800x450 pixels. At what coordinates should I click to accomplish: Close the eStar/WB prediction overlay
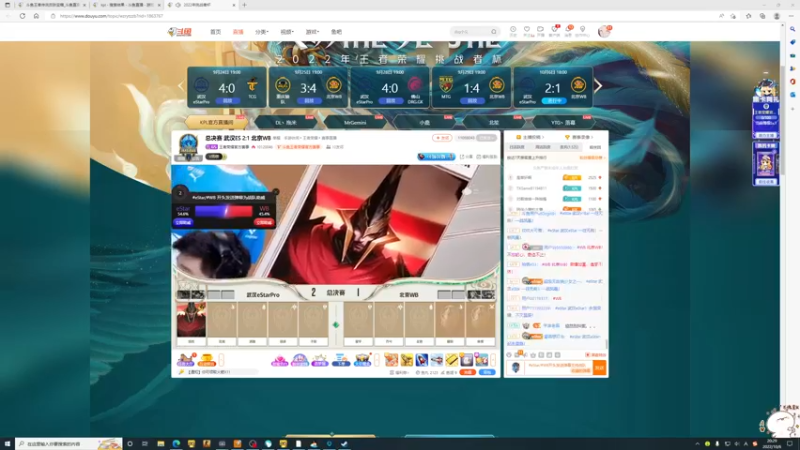(276, 192)
